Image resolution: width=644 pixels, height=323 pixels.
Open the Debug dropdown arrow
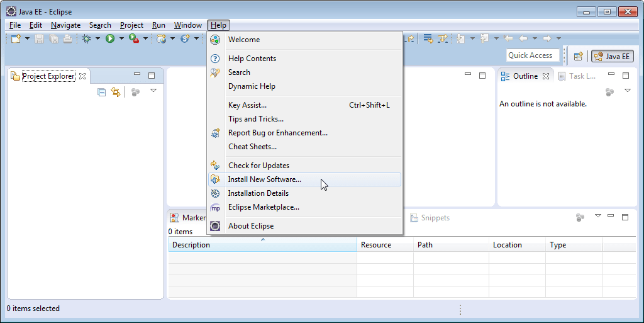pos(97,38)
